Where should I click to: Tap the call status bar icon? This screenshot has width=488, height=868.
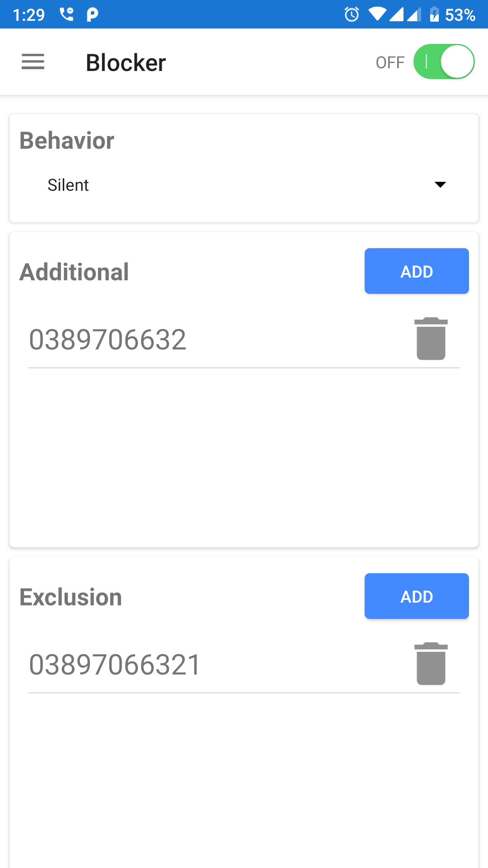point(66,14)
